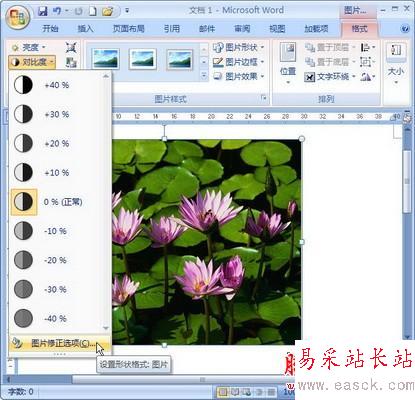This screenshot has height=400, width=415.
Task: Open the rotate icon menu
Action: click(368, 77)
